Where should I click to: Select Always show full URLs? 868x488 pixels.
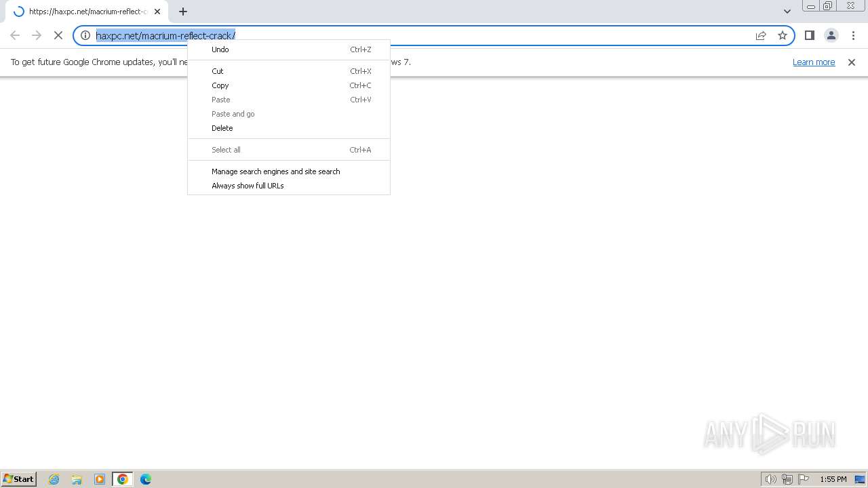289,186
